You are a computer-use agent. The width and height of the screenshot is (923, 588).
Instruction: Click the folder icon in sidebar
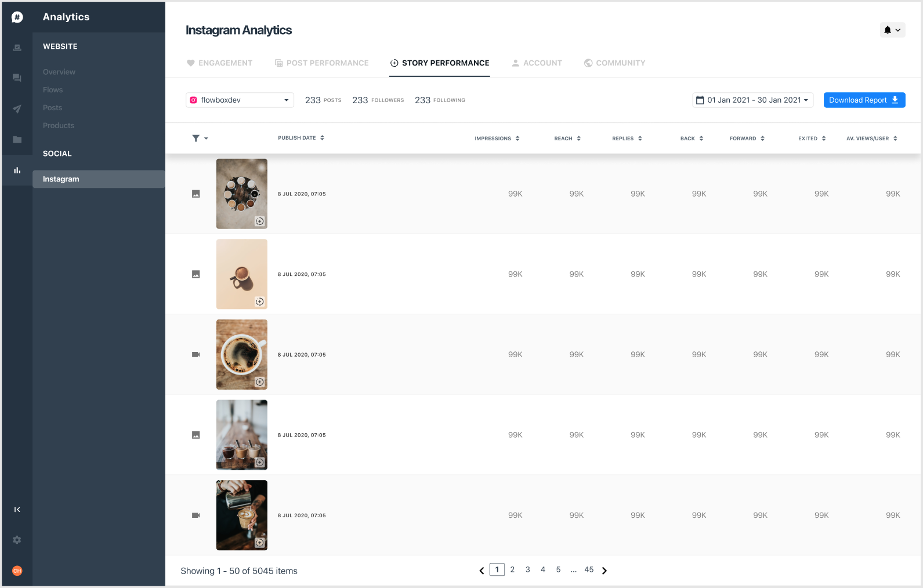point(17,140)
